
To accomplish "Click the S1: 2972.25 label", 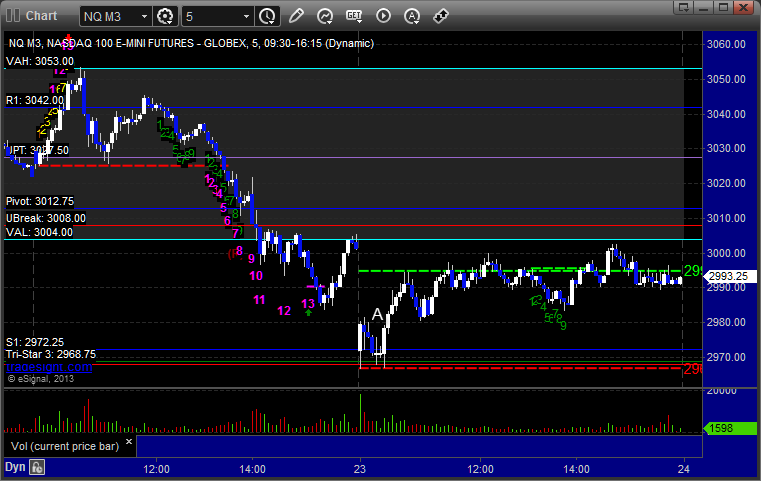I will click(34, 342).
